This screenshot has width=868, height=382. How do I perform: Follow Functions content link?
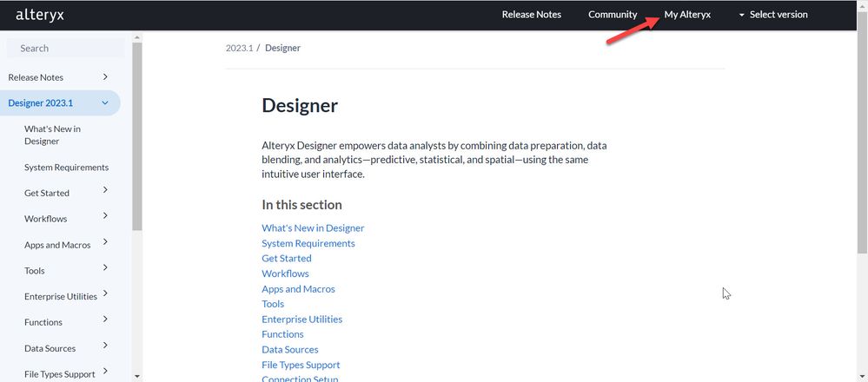[282, 334]
